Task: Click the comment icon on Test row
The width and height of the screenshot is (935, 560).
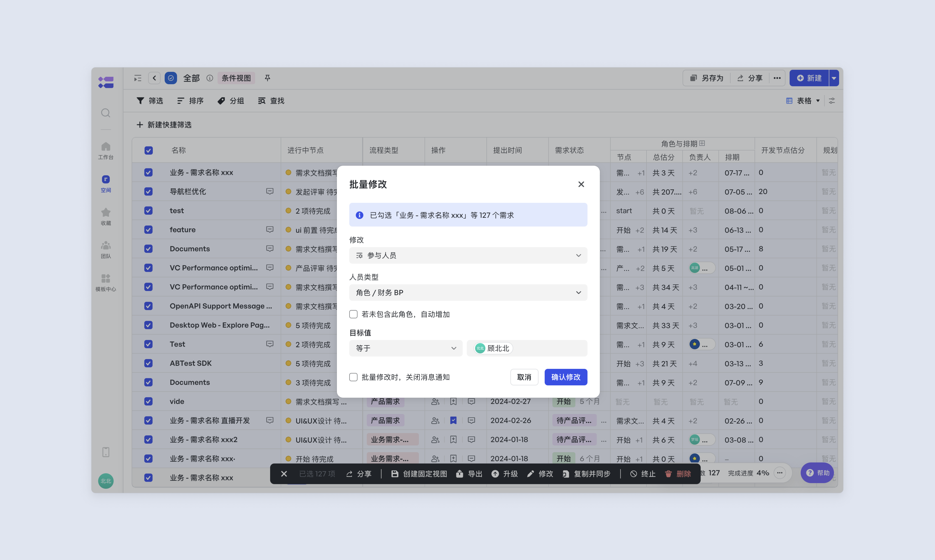Action: pos(270,344)
